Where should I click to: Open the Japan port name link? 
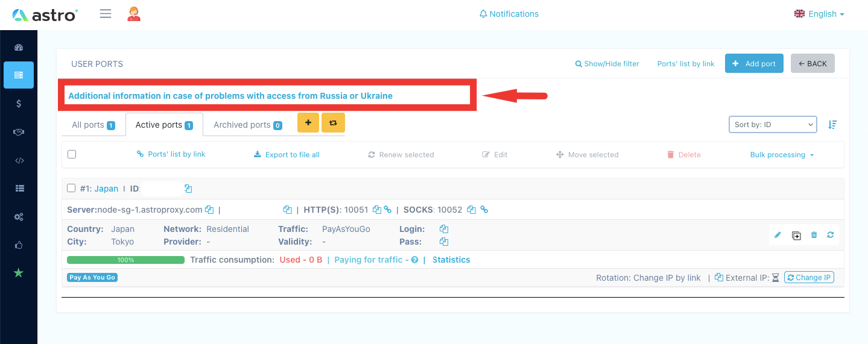coord(106,189)
